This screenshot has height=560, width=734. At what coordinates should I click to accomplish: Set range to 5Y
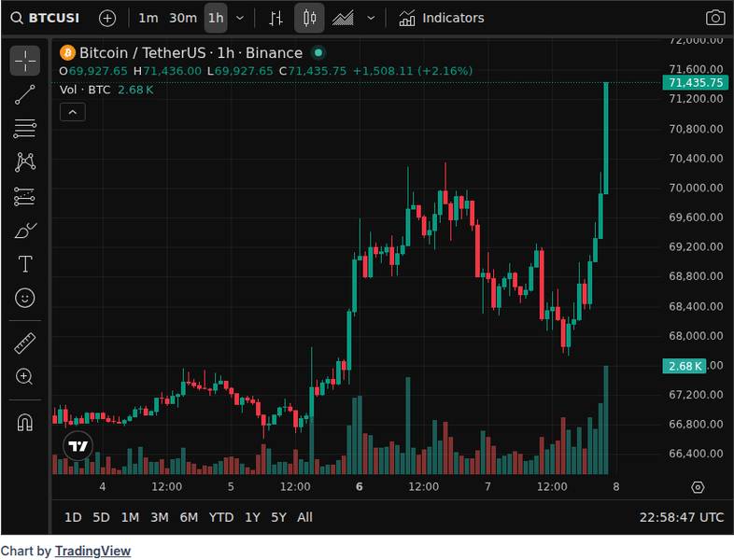[278, 517]
